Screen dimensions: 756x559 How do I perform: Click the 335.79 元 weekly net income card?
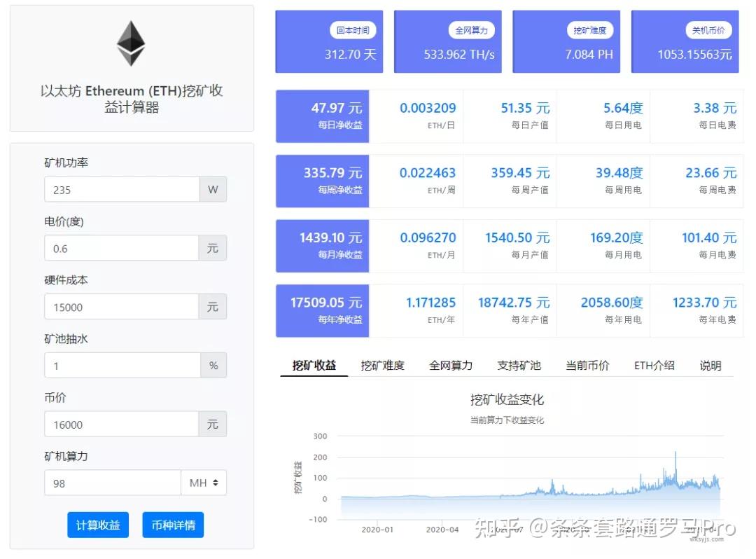coord(323,181)
